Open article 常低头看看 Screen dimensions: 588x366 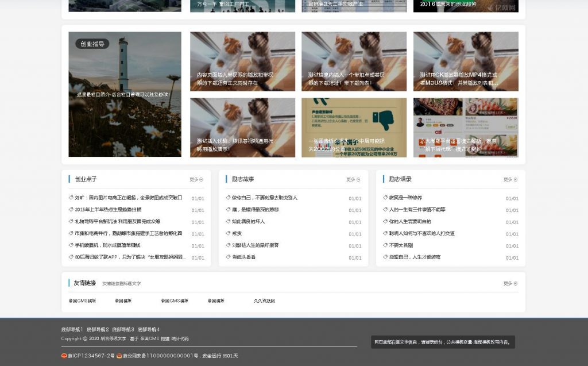pyautogui.click(x=243, y=257)
